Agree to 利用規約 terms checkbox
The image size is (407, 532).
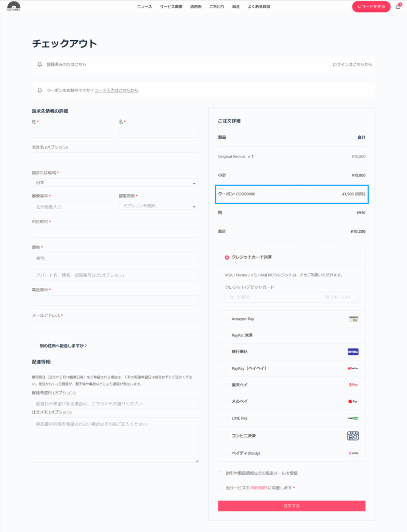point(220,488)
